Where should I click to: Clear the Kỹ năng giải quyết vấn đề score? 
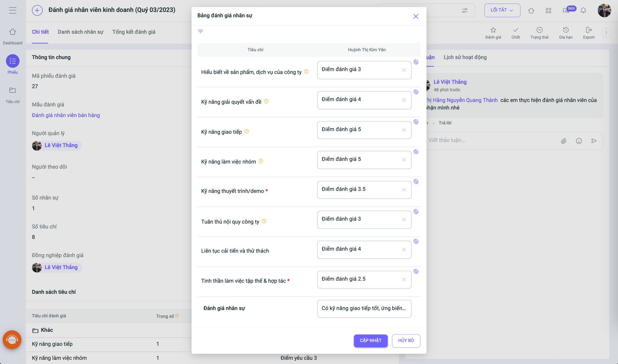[404, 100]
